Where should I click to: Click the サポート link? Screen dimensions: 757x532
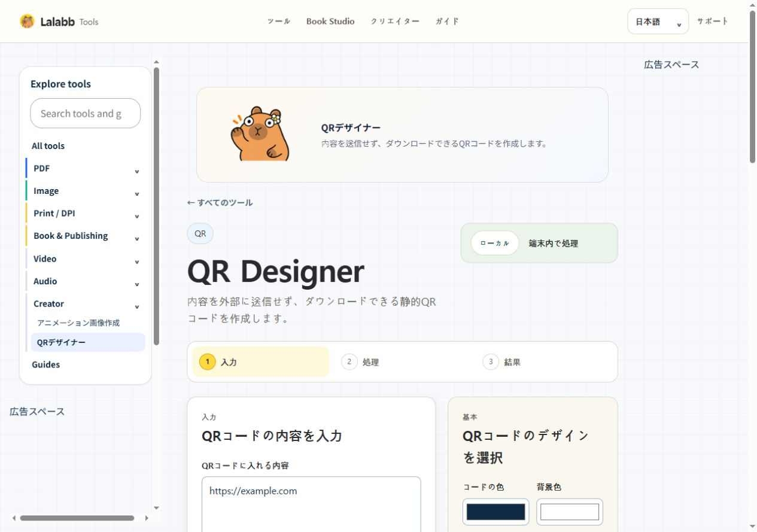(x=712, y=22)
